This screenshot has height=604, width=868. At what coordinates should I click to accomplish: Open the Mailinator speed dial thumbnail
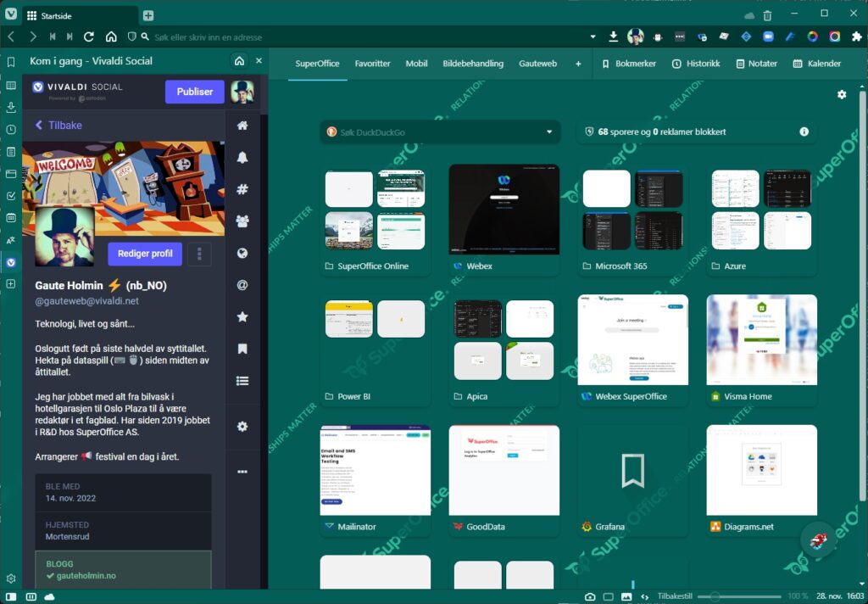pos(376,470)
